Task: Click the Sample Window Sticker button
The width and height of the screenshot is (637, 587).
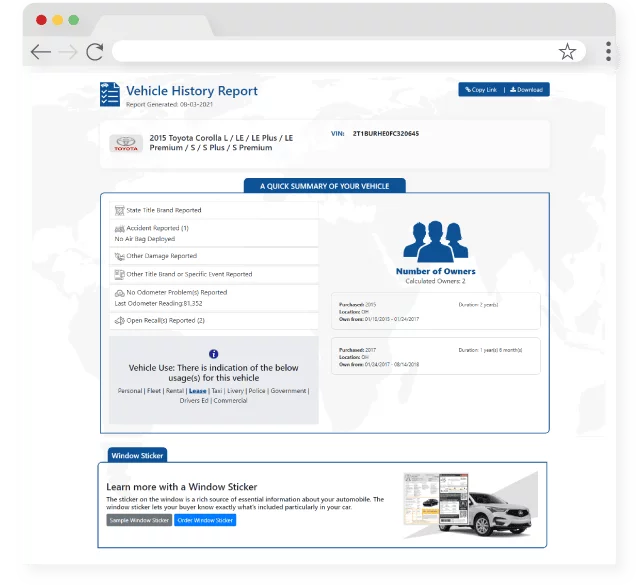Action: pos(139,520)
